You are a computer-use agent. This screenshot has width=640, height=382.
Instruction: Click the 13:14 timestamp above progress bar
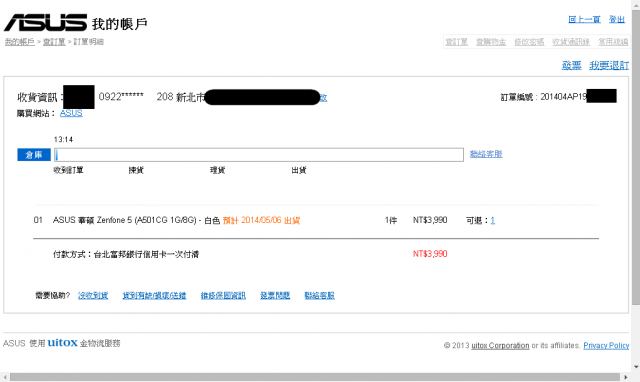click(63, 140)
